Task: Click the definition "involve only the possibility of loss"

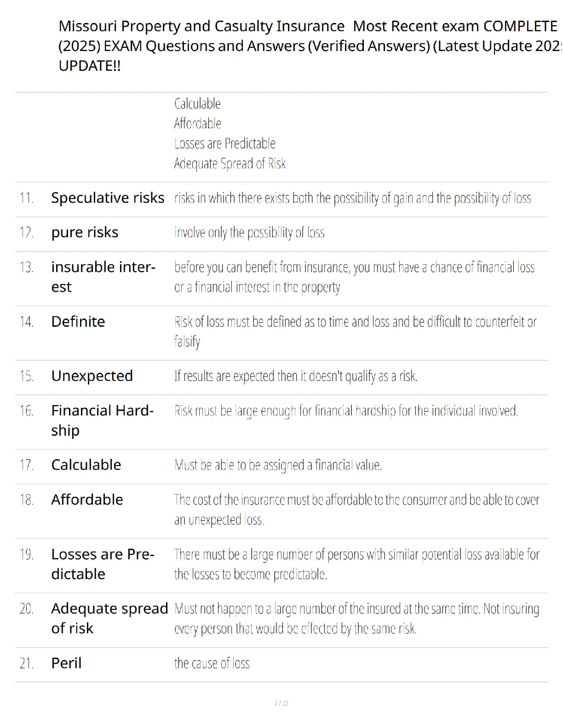Action: click(249, 233)
